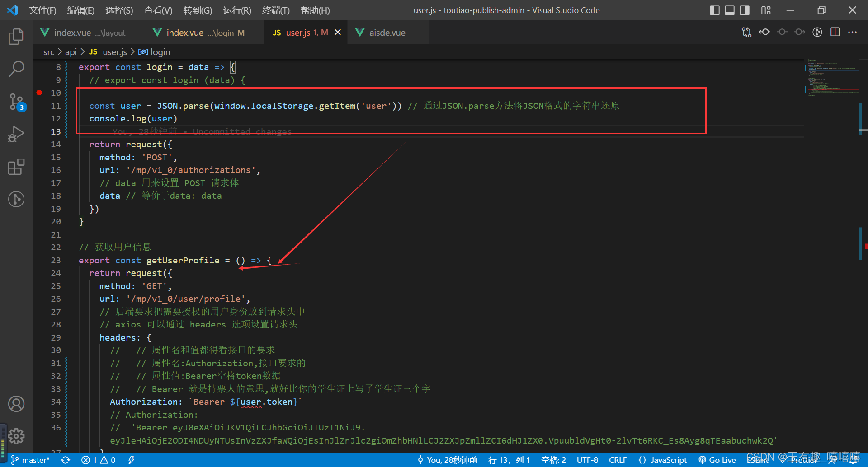Click the previous change icon in the editor toolbar
Screen dimensions: 868x467
pos(782,32)
